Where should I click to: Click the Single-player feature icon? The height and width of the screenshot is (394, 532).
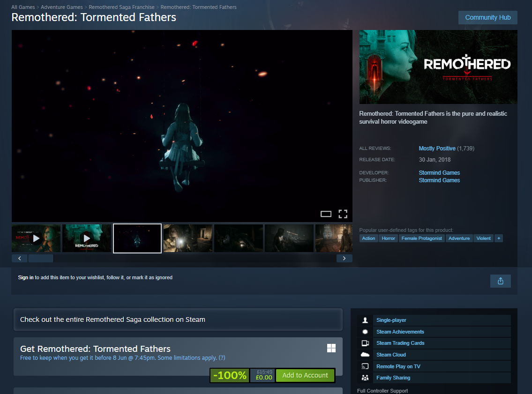pyautogui.click(x=365, y=320)
